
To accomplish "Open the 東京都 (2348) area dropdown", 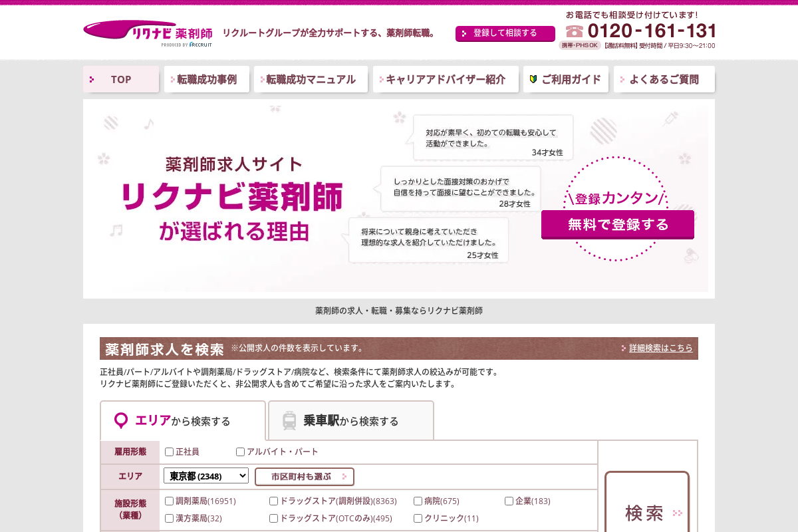I will [x=206, y=475].
